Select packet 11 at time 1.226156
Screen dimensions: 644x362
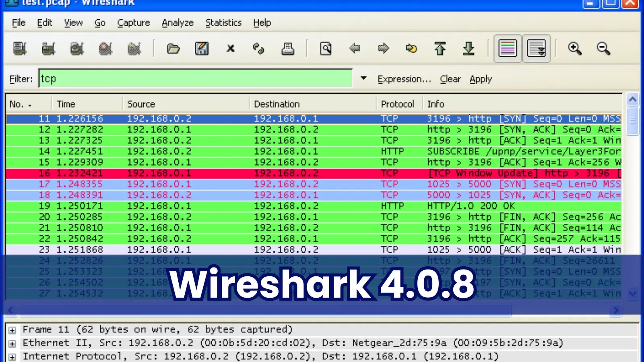click(314, 119)
